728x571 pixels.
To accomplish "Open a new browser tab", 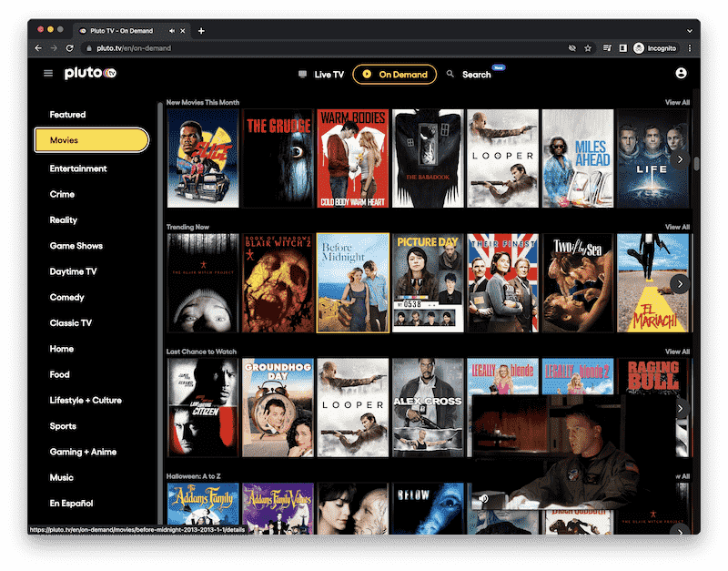I will click(x=201, y=31).
